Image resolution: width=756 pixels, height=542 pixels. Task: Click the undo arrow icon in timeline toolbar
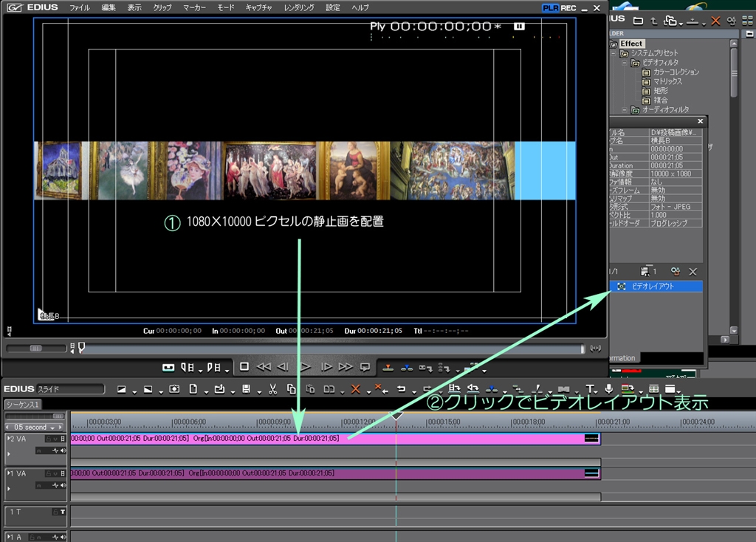(401, 389)
